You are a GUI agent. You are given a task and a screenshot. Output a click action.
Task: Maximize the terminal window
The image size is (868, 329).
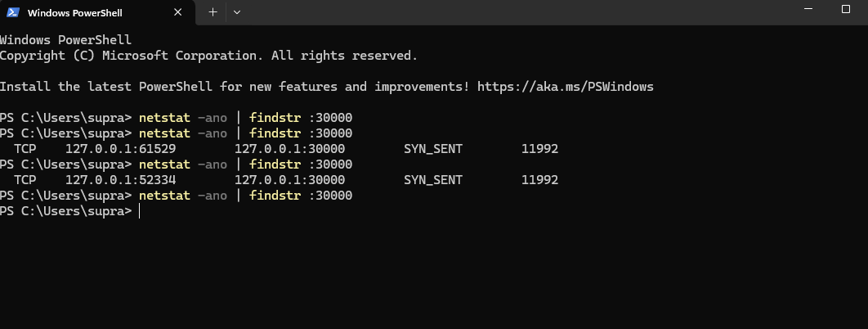click(846, 9)
